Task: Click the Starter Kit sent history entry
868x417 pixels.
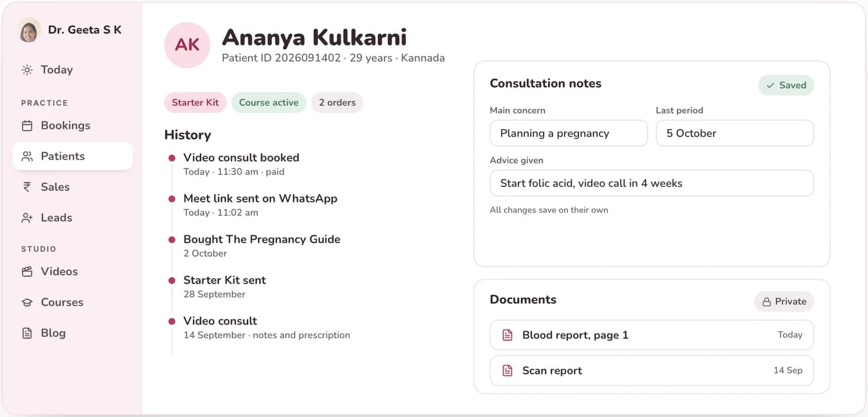Action: click(x=225, y=286)
